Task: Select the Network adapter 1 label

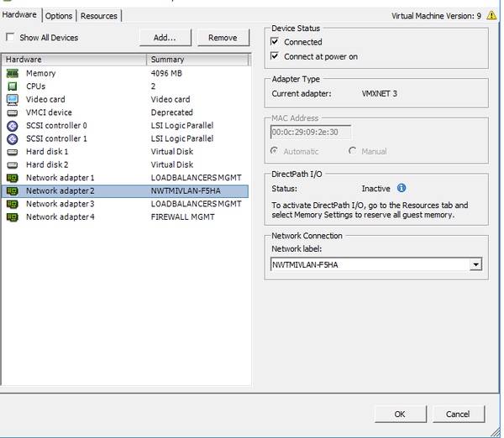Action: click(60, 178)
